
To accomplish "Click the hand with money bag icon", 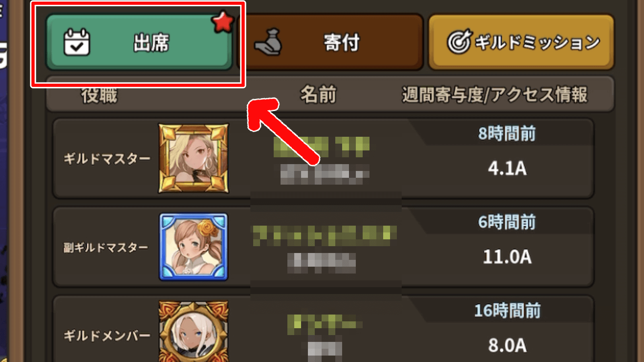I will (268, 42).
